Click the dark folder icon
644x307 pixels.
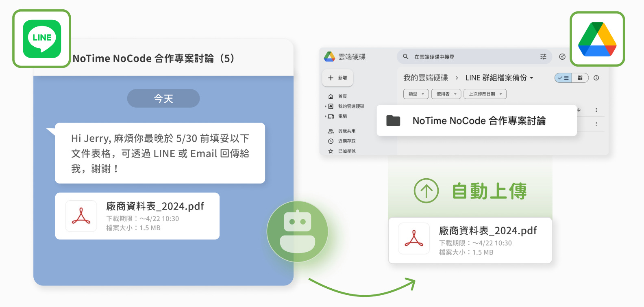click(x=393, y=121)
